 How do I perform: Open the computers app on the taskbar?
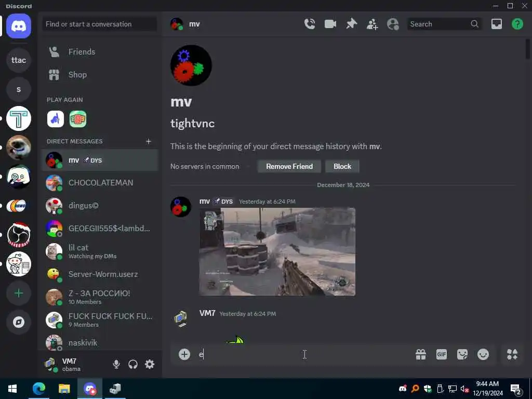point(115,389)
